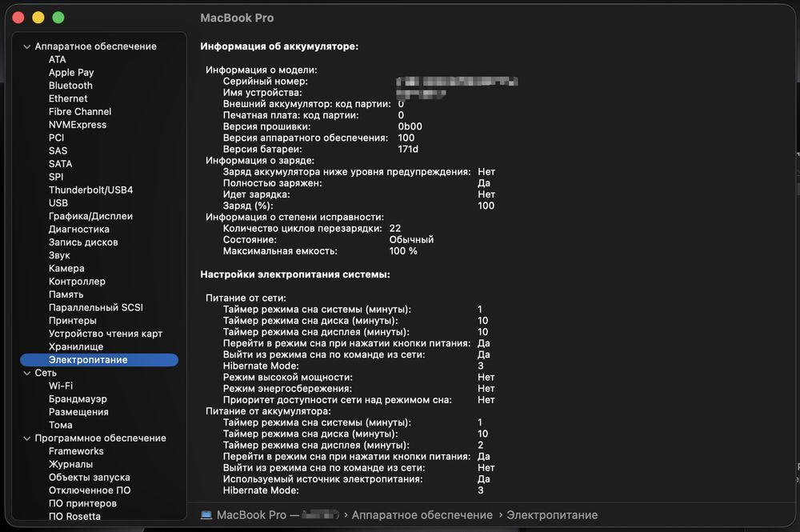Select the PCI sidebar item

[56, 138]
